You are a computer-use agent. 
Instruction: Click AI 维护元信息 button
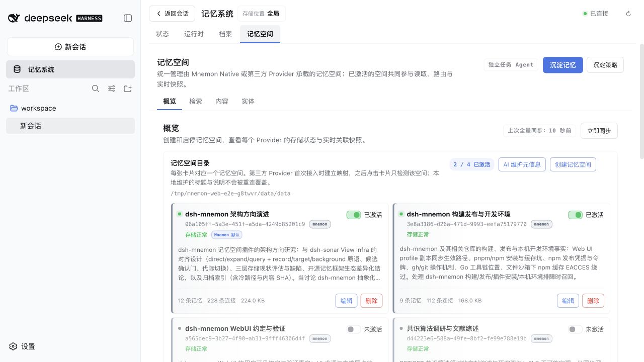(522, 164)
